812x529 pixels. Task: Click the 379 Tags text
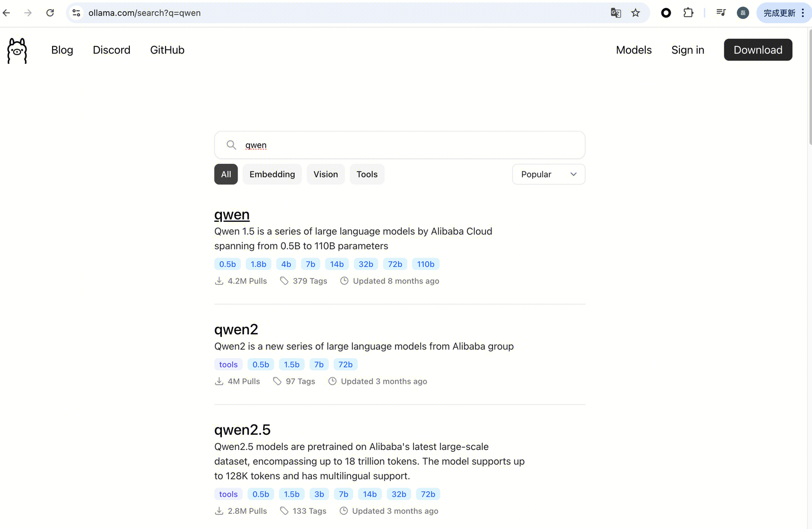point(310,281)
